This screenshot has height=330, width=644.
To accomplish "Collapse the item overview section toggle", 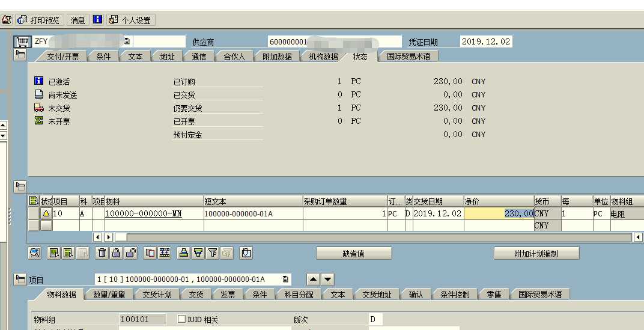I will coord(20,186).
